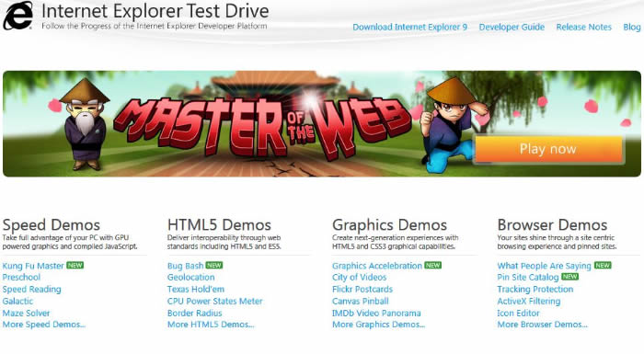This screenshot has height=354, width=644.
Task: Click the NEW badge beside Kung Fu Master
Action: [75, 266]
